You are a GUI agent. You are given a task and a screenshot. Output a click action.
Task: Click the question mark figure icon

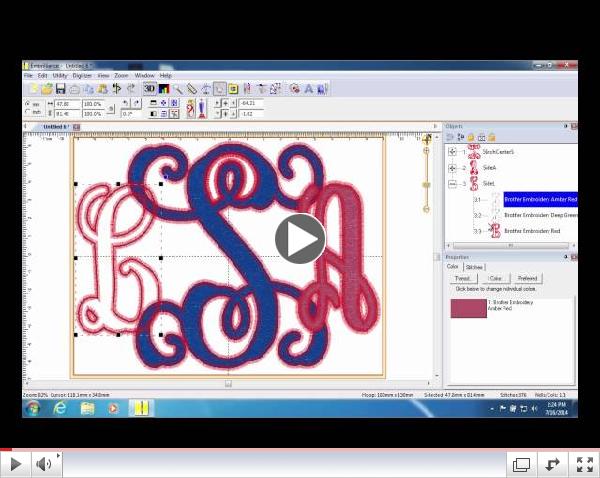191,109
